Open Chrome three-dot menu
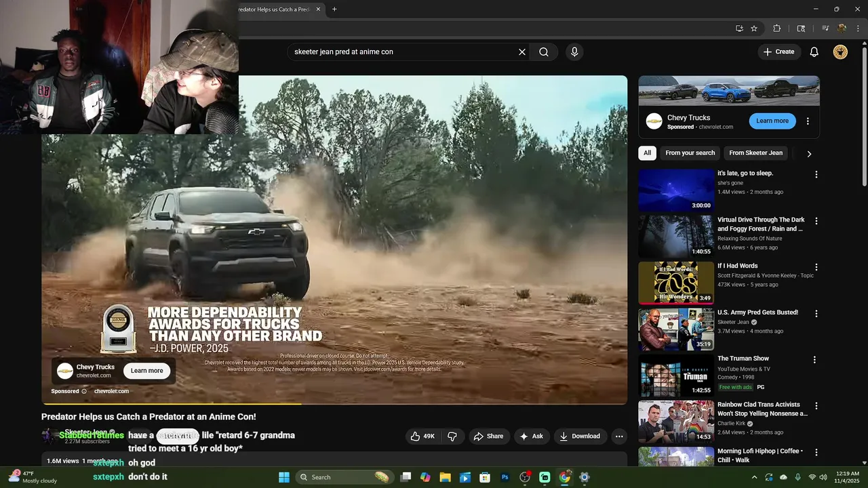Image resolution: width=868 pixels, height=488 pixels. [x=857, y=28]
